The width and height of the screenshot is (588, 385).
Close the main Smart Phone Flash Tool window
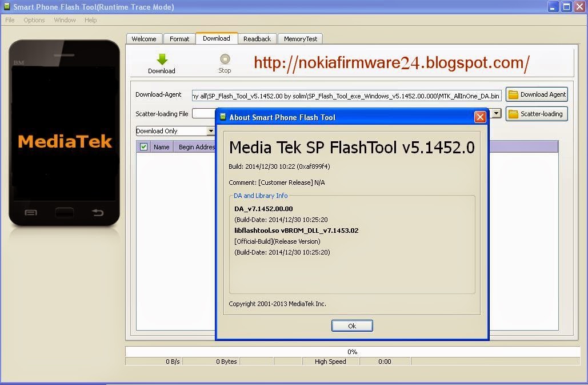click(580, 6)
